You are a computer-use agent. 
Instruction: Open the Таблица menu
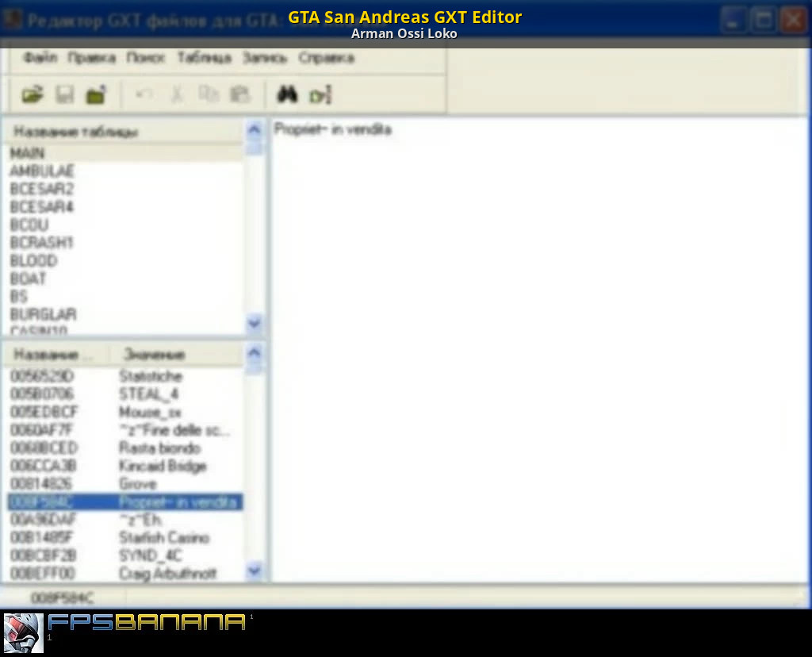point(204,58)
